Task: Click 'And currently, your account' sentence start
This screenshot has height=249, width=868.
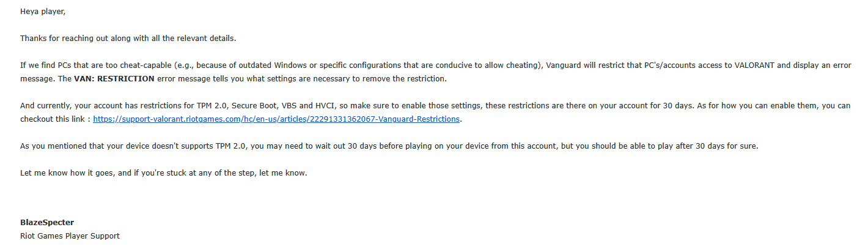Action: (67, 105)
